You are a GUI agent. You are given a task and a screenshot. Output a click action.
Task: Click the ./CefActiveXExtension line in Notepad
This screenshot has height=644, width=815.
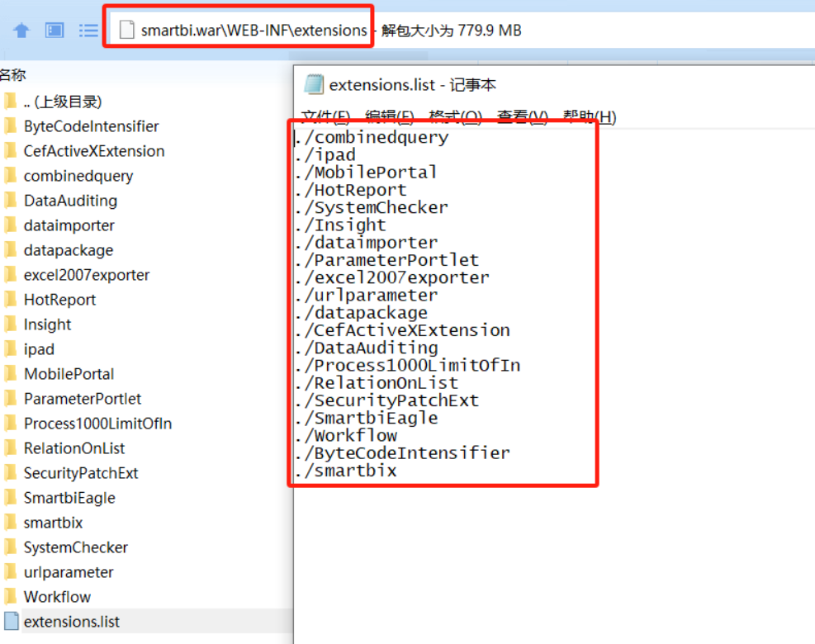tap(402, 330)
